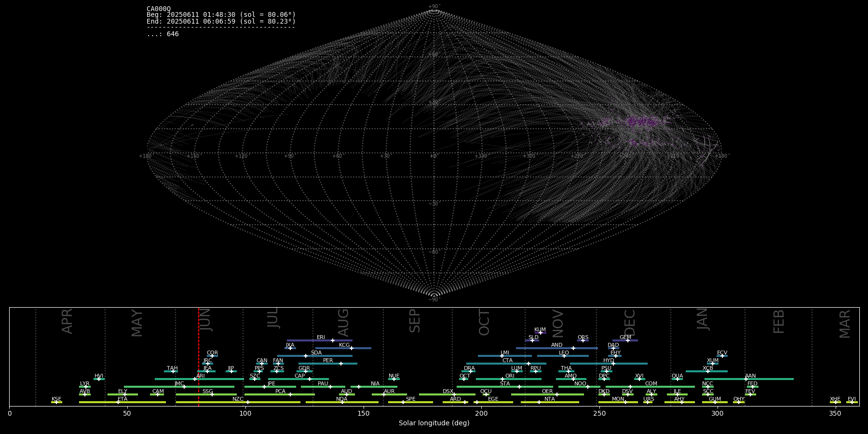Click the URS shower peak marker
The width and height of the screenshot is (868, 434).
pyautogui.click(x=648, y=402)
